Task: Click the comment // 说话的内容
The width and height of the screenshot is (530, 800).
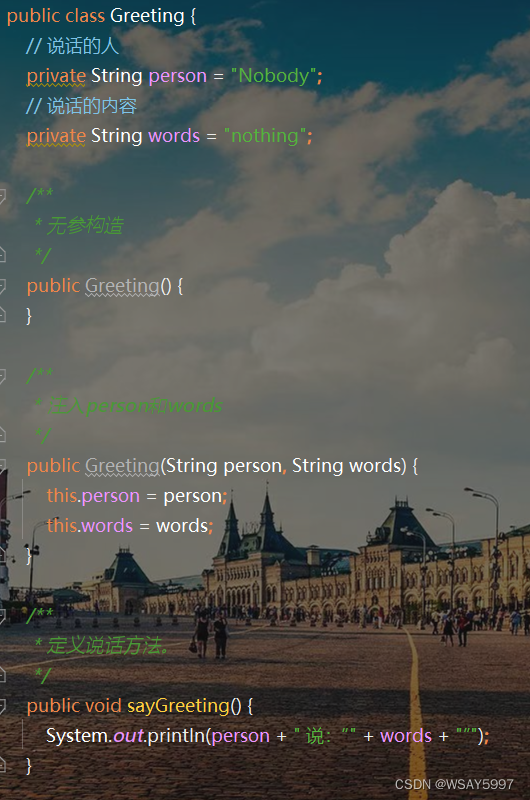Action: pyautogui.click(x=81, y=106)
